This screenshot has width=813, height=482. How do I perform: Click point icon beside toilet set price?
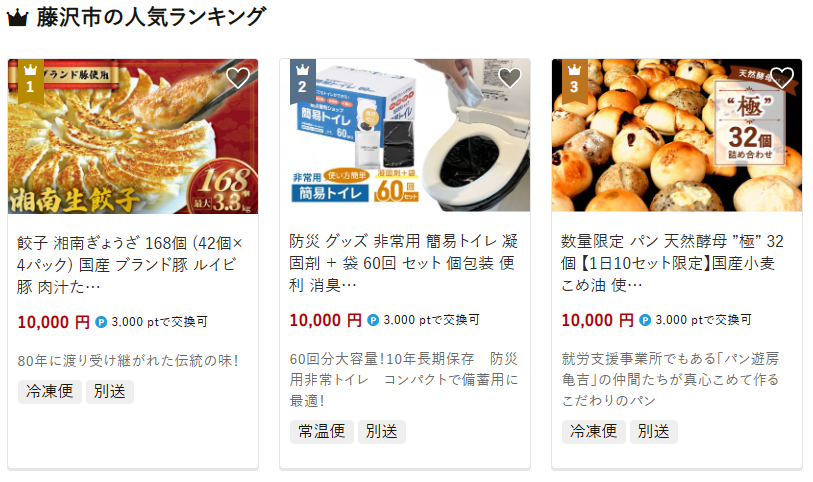tap(373, 320)
